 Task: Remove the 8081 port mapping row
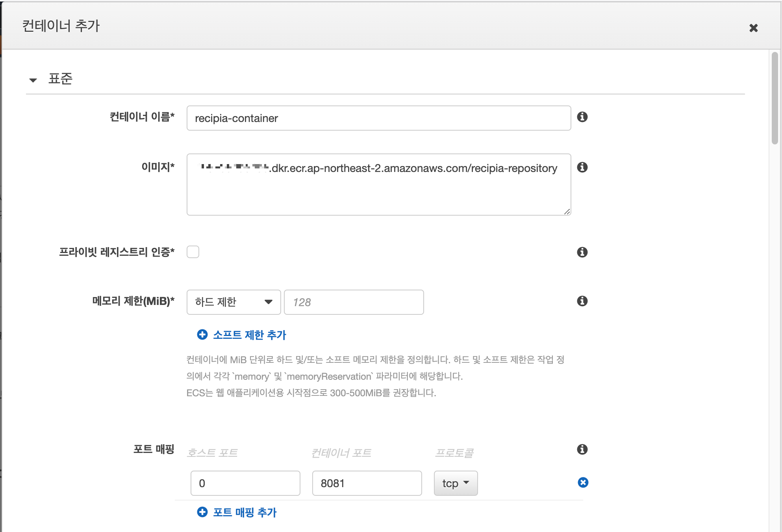[583, 482]
